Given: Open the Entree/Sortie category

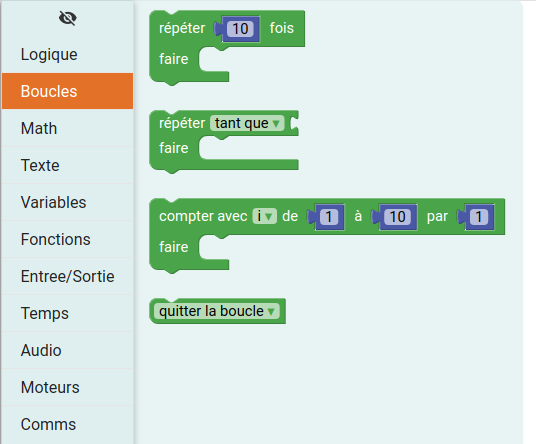Looking at the screenshot, I should point(67,276).
